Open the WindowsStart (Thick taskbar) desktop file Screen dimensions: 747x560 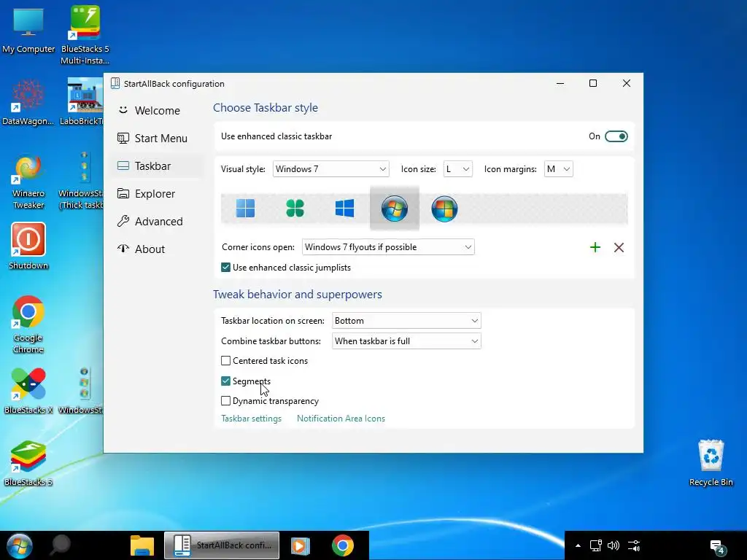82,181
